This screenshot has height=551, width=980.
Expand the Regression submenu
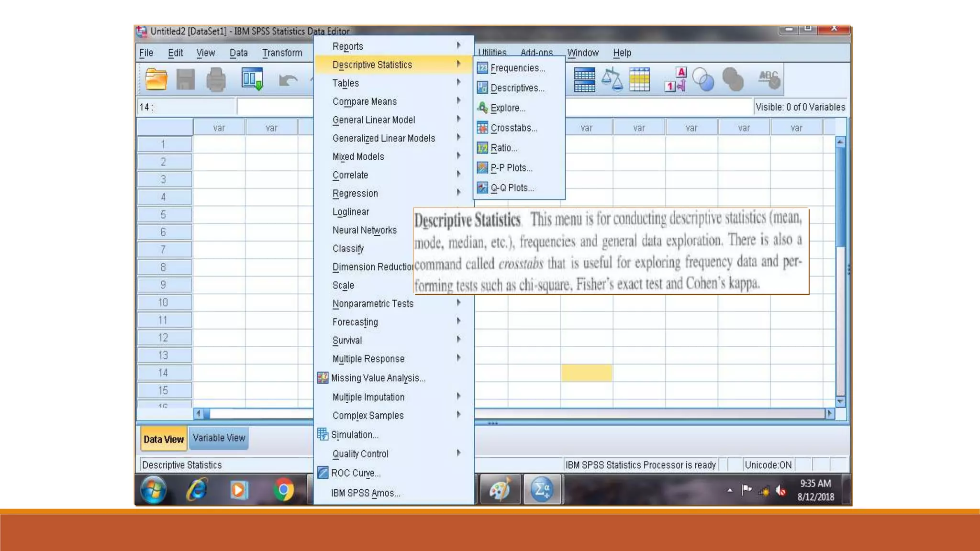point(355,193)
